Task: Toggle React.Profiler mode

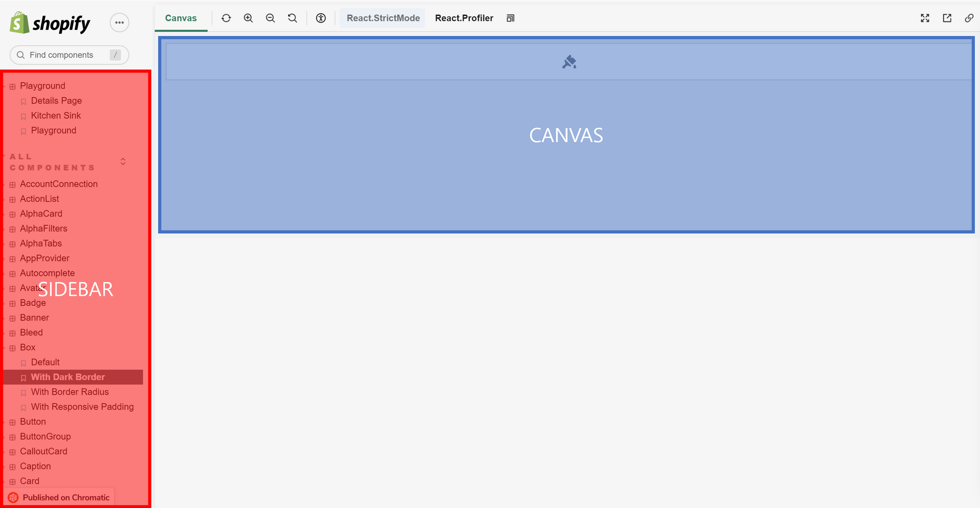Action: pyautogui.click(x=464, y=18)
